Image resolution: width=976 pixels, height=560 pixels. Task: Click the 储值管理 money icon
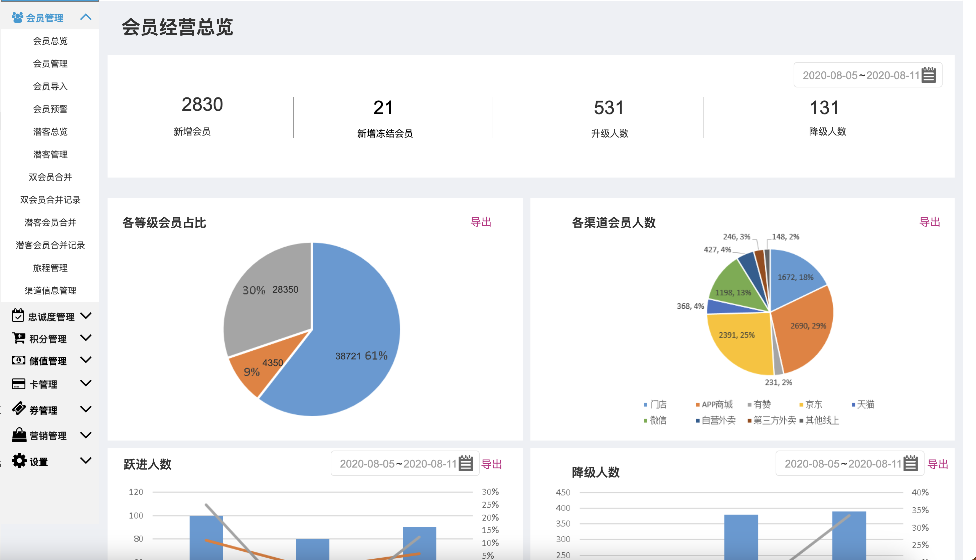(18, 360)
